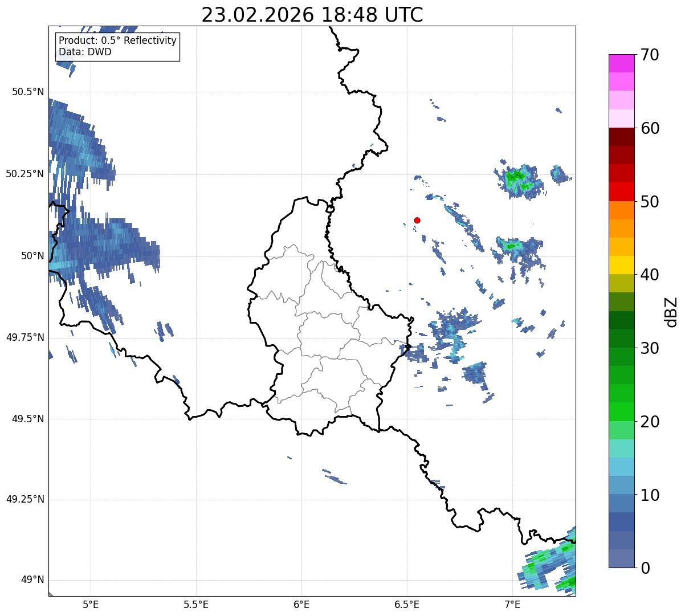Click the 6°E longitude label
Image resolution: width=685 pixels, height=616 pixels.
(301, 604)
